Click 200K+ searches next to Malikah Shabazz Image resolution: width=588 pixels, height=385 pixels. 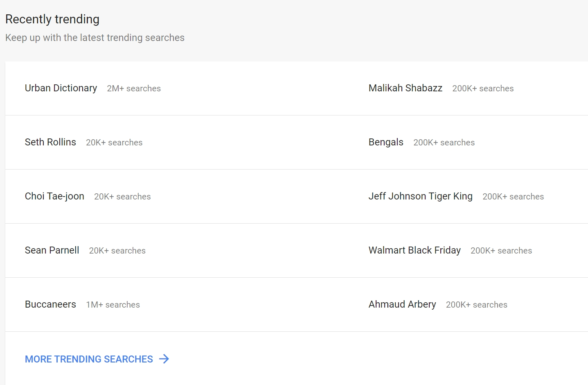483,88
